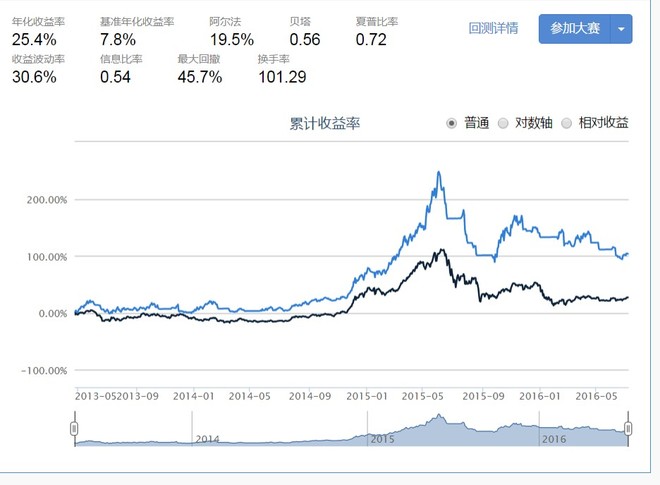660x485 pixels.
Task: Click the 换手率 value 101.29
Action: click(282, 77)
